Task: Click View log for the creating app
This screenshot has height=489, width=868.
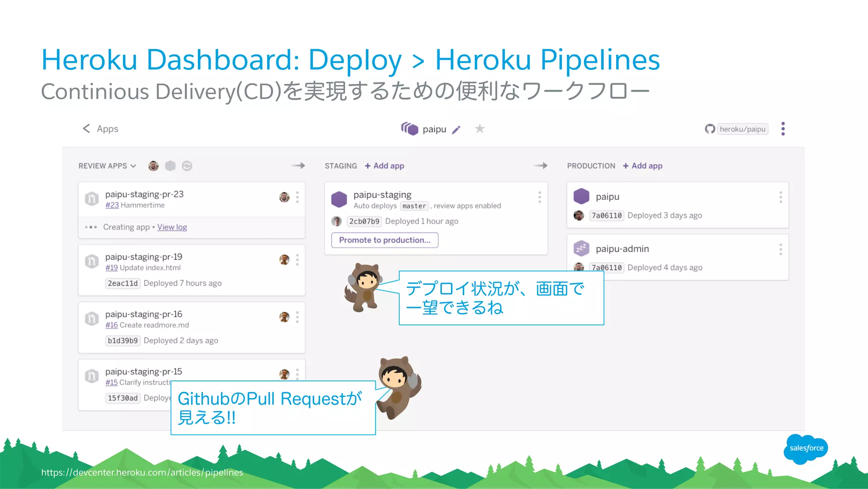Action: 172,227
